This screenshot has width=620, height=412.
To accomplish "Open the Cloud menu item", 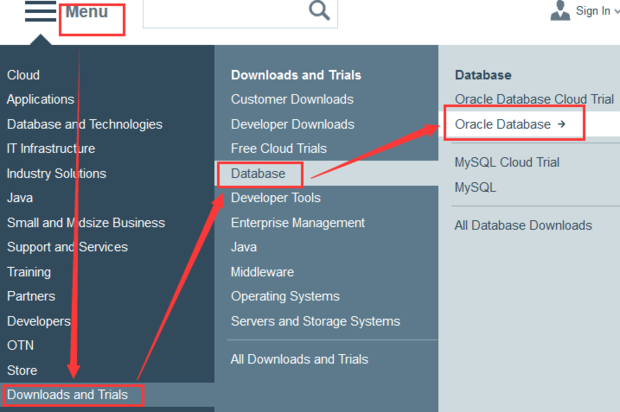I will click(24, 75).
